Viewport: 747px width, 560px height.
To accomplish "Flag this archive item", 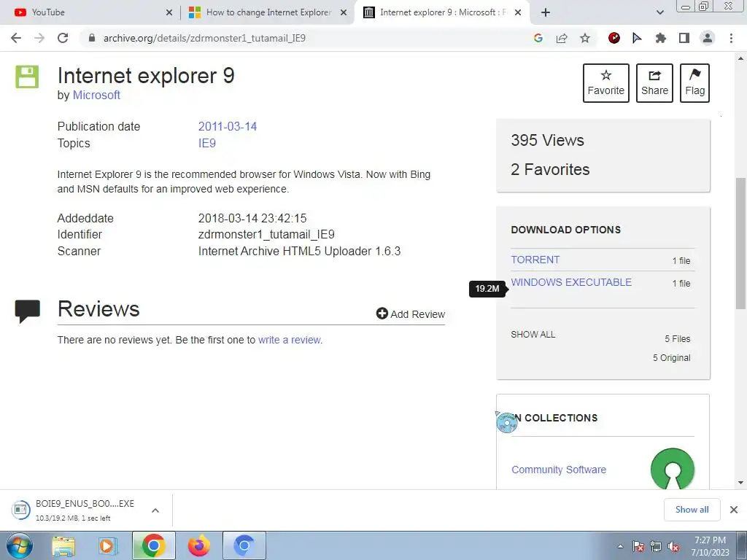I will pyautogui.click(x=694, y=83).
